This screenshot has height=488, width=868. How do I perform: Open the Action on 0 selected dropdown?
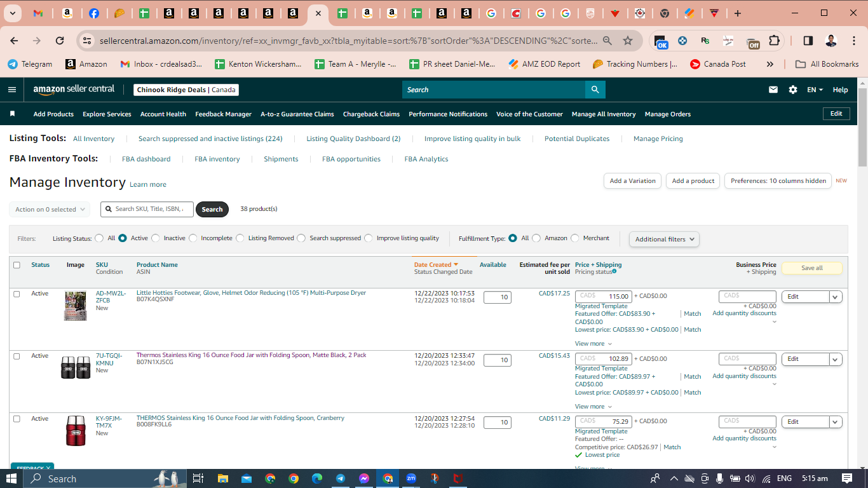tap(50, 209)
